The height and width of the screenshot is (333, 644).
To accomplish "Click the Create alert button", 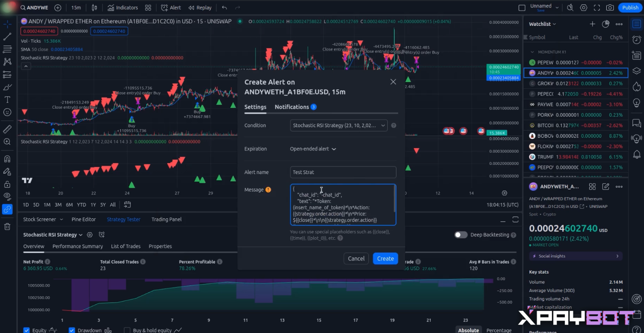I will [x=385, y=259].
